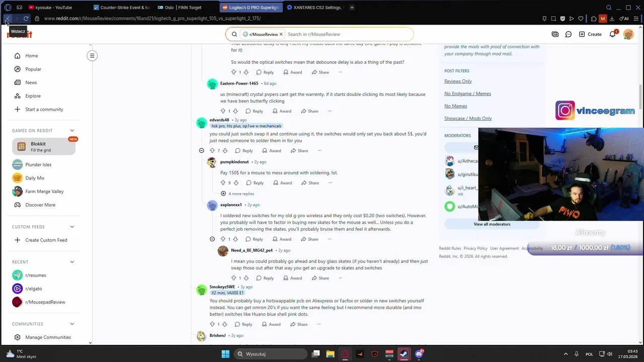Apply No Endgame / Memes filter
Image resolution: width=644 pixels, height=362 pixels.
coord(467,94)
